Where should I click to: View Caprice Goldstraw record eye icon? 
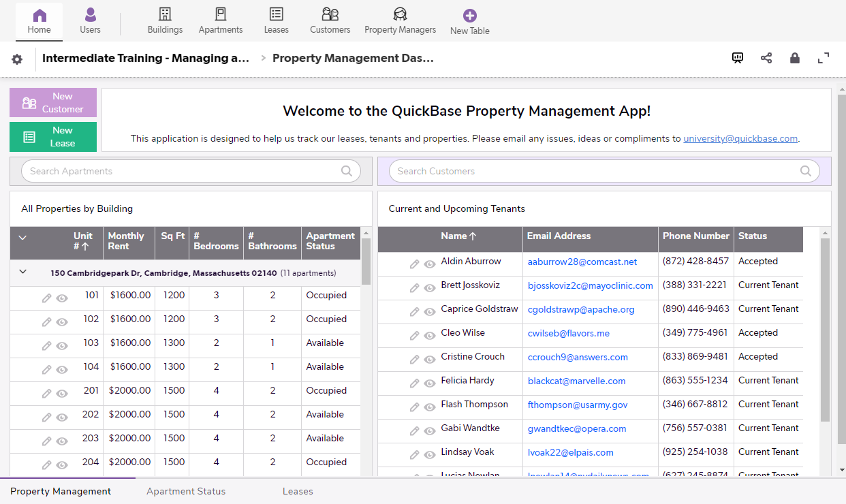(430, 312)
